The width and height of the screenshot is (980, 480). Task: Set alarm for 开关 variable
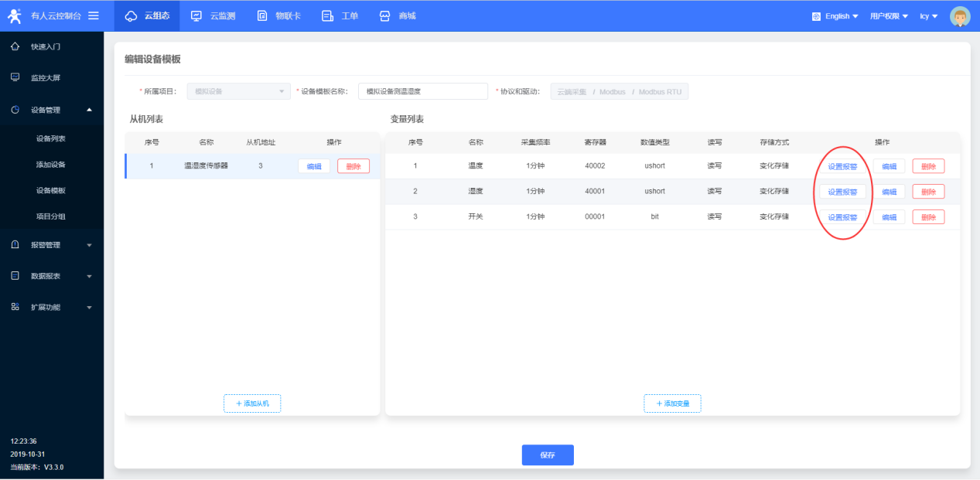843,217
